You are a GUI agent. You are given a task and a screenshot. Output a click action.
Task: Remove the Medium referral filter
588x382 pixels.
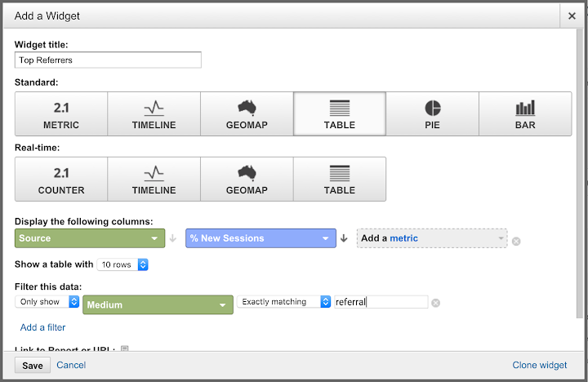(x=435, y=303)
